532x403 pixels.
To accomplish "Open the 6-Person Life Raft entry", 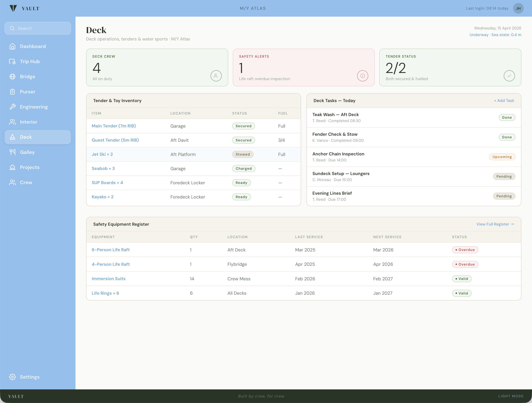I will pyautogui.click(x=111, y=250).
